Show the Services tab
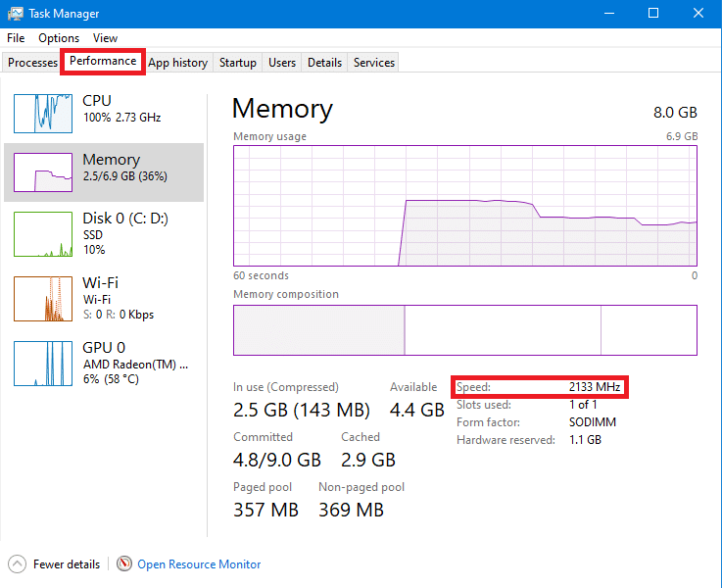Viewport: 722px width, 588px height. pos(374,63)
